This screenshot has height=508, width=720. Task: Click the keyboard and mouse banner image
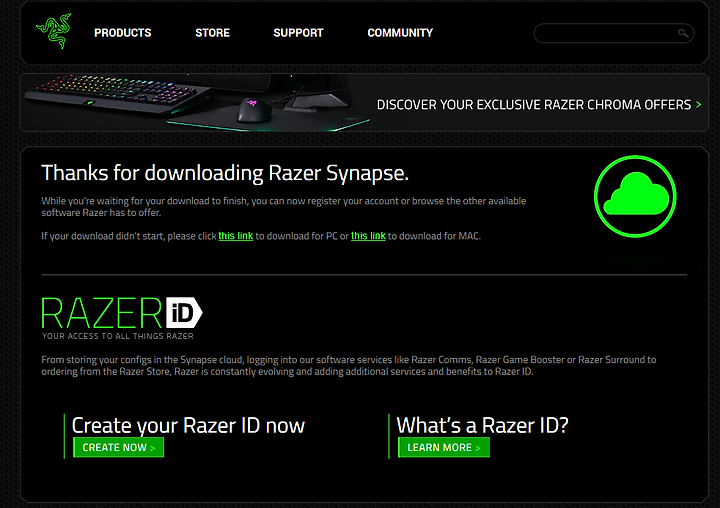[x=197, y=102]
